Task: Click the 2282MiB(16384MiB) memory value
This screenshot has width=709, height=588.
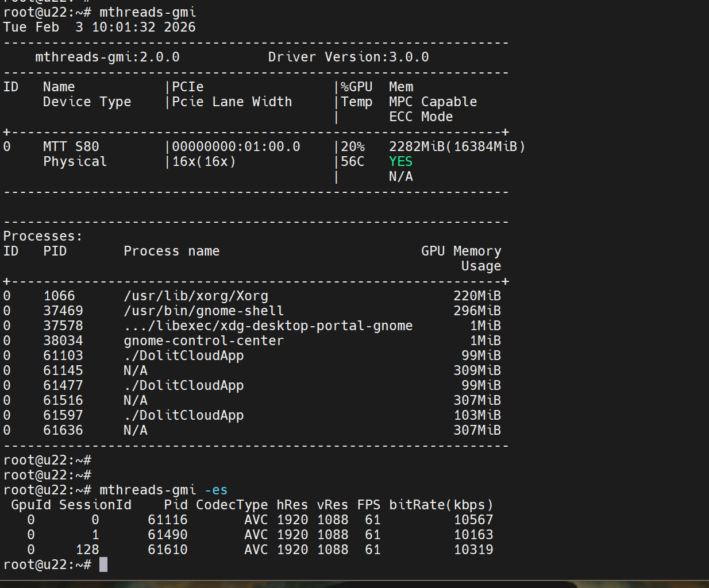Action: coord(457,146)
